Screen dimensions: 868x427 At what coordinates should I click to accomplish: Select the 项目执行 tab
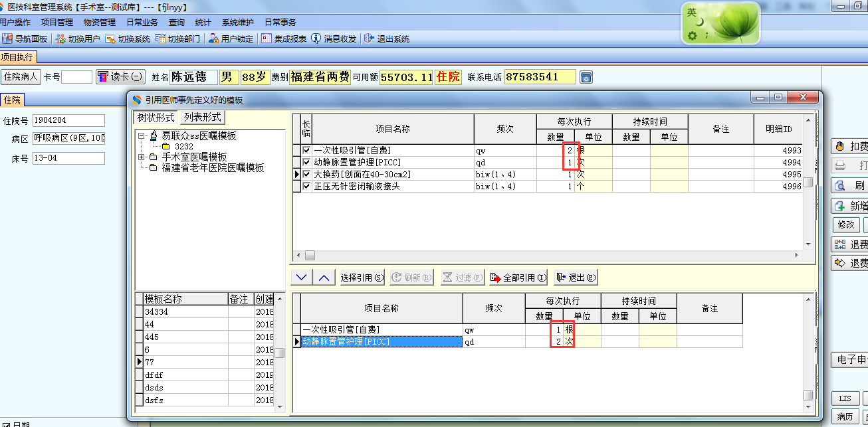click(17, 57)
